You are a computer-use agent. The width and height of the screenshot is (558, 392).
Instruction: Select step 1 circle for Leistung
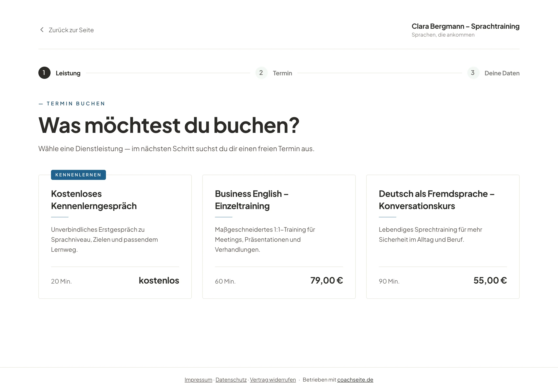(x=44, y=73)
